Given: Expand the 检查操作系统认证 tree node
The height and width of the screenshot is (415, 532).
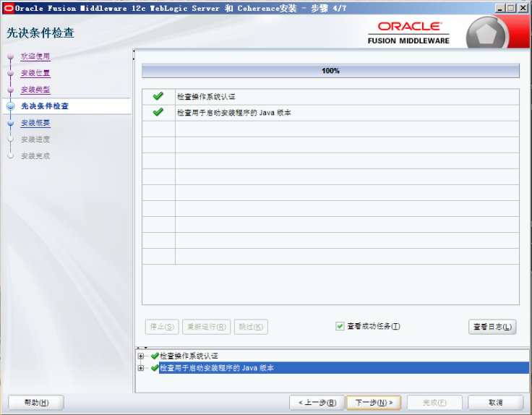Looking at the screenshot, I should [140, 356].
